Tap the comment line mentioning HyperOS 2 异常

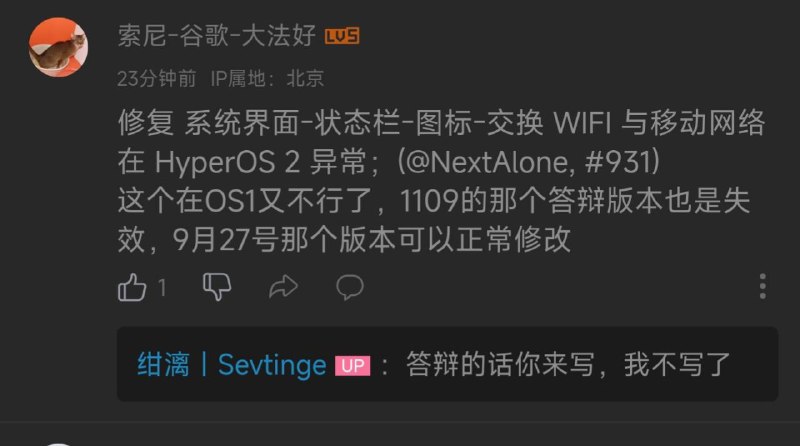click(x=389, y=162)
